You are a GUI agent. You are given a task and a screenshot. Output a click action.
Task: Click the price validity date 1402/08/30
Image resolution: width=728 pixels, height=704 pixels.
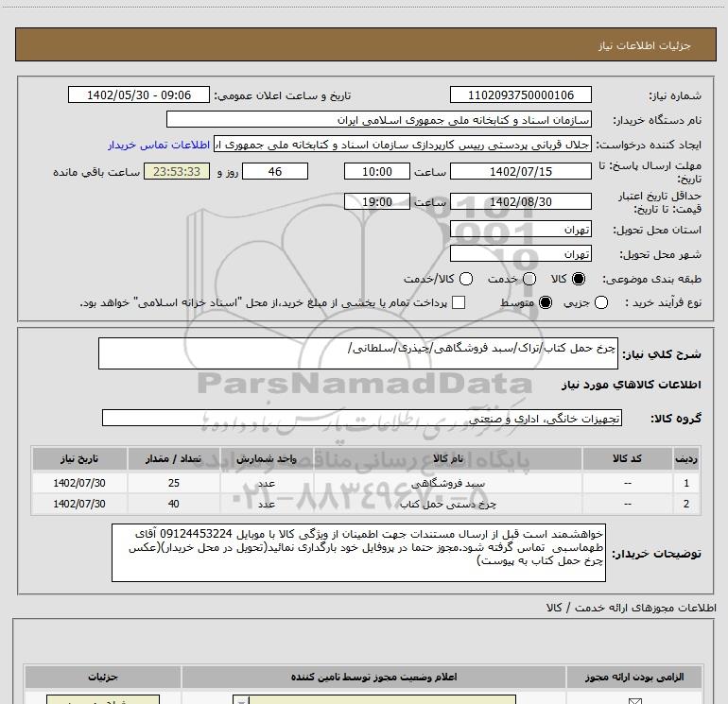[520, 201]
